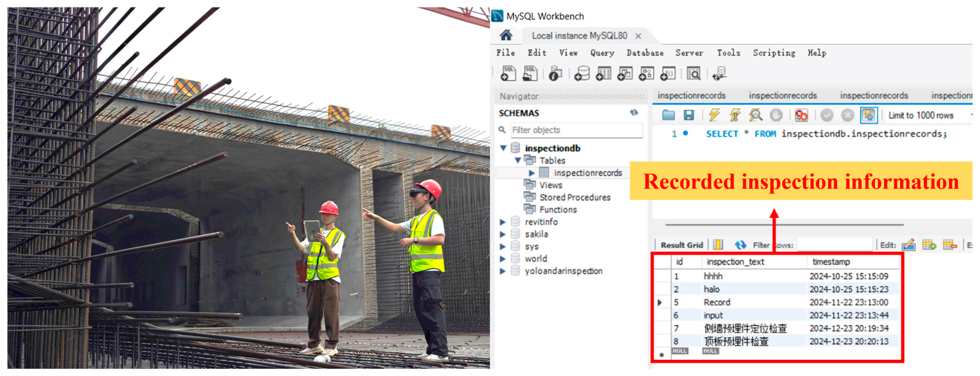The height and width of the screenshot is (376, 980).
Task: Focus the Filter objects search field
Action: [x=576, y=130]
